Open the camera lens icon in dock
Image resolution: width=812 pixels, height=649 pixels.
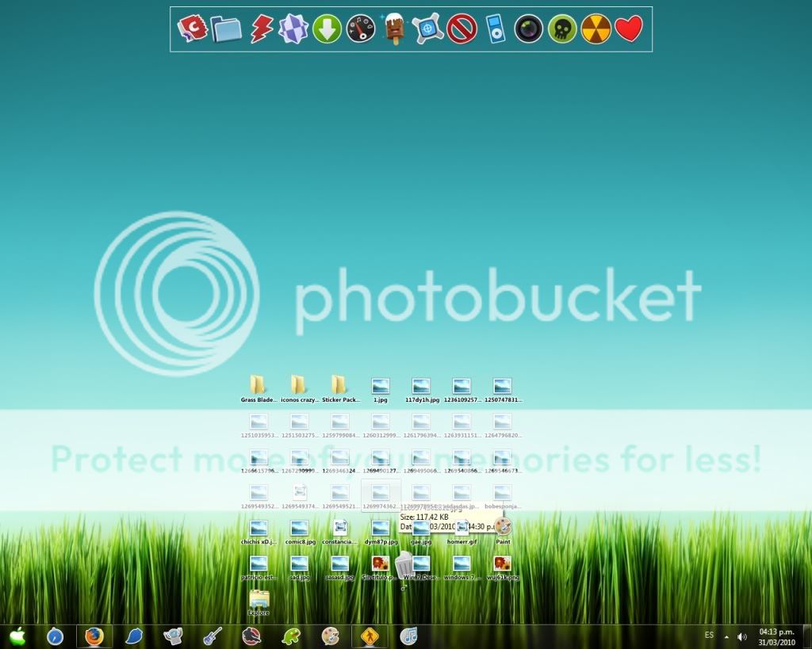(528, 29)
